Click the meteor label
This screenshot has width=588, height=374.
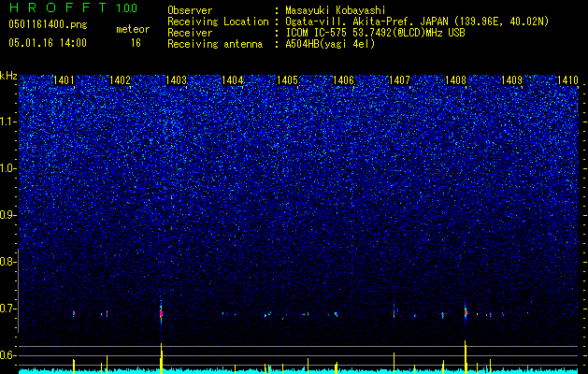pyautogui.click(x=133, y=29)
